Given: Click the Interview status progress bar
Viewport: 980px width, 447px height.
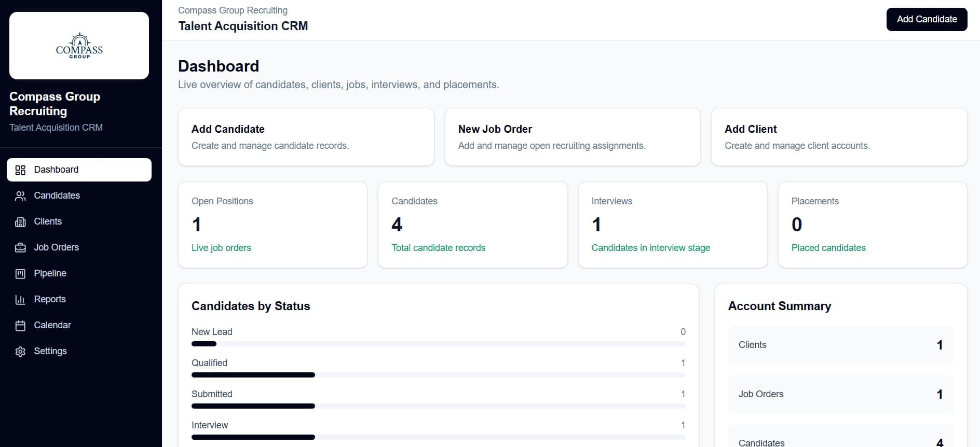Looking at the screenshot, I should (x=439, y=437).
